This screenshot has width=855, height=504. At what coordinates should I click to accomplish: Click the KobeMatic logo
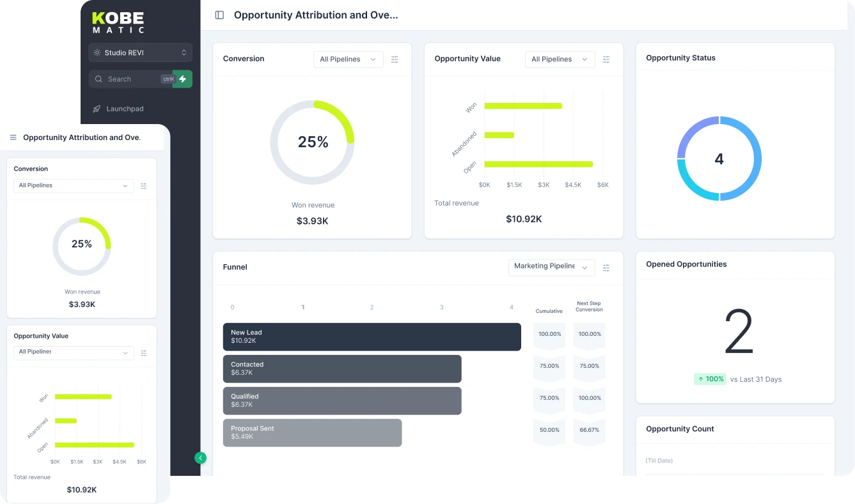click(x=118, y=22)
